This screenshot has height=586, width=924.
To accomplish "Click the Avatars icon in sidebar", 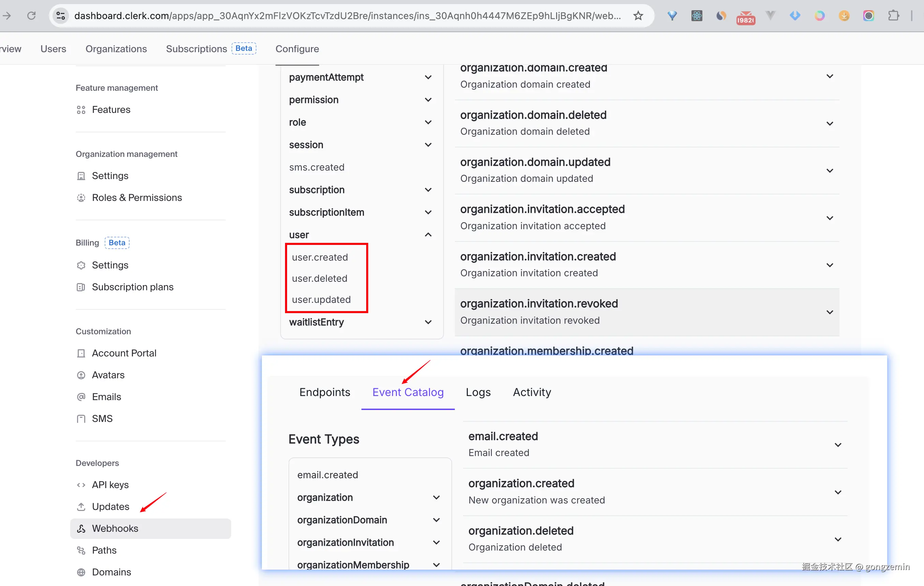I will [x=81, y=375].
